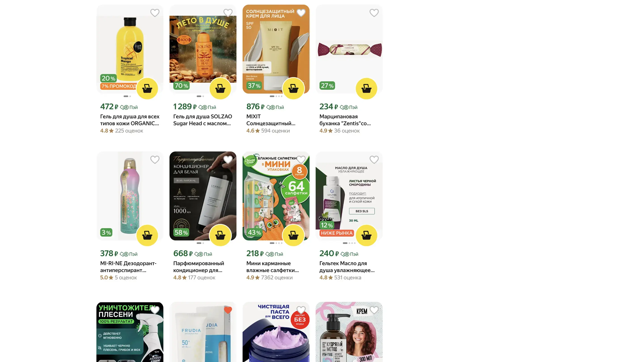The width and height of the screenshot is (644, 362).
Task: Toggle favorite heart on Zentis marzipan
Action: [374, 13]
